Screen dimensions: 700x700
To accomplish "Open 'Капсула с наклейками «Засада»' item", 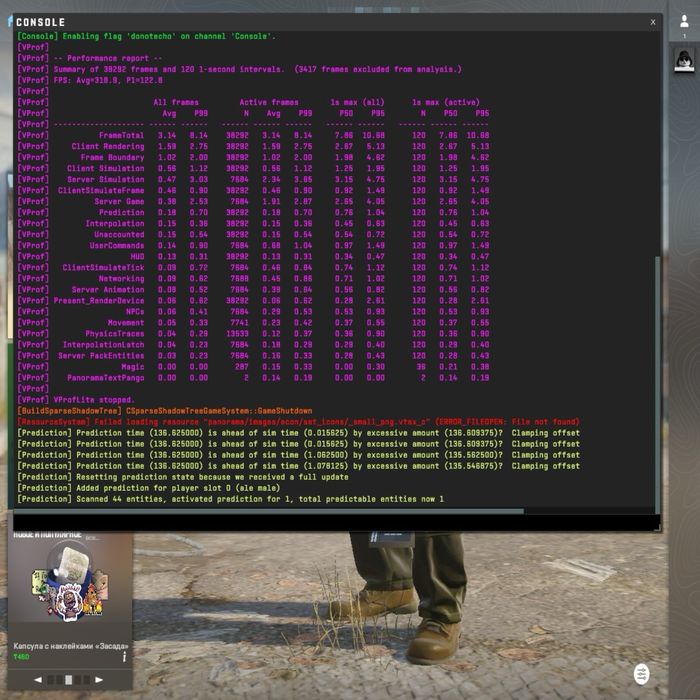I will tap(71, 646).
